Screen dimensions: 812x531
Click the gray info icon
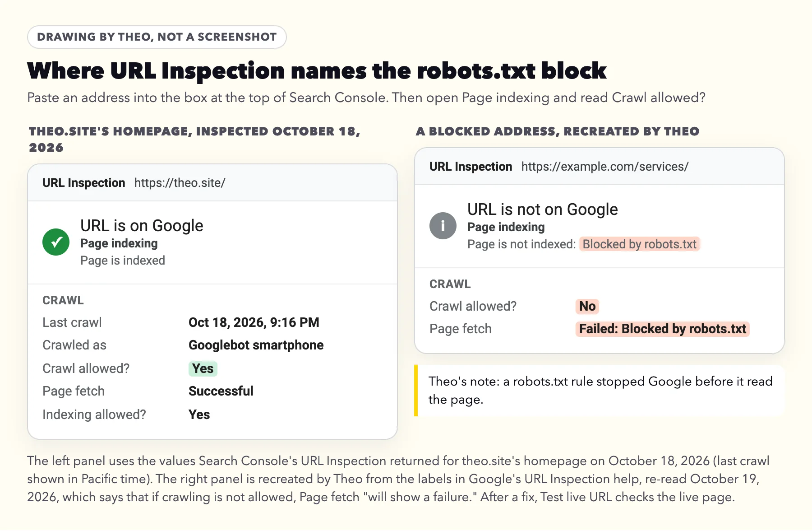tap(443, 226)
